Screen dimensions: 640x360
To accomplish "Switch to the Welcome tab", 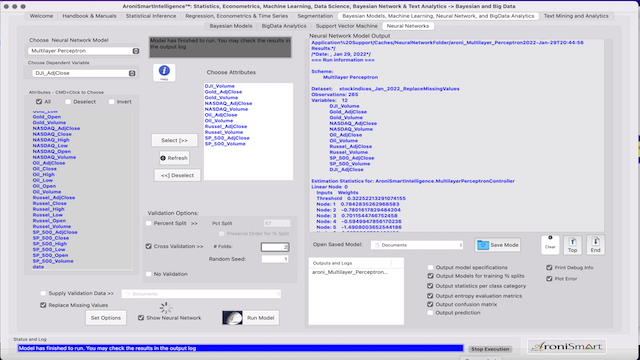I will [x=41, y=16].
